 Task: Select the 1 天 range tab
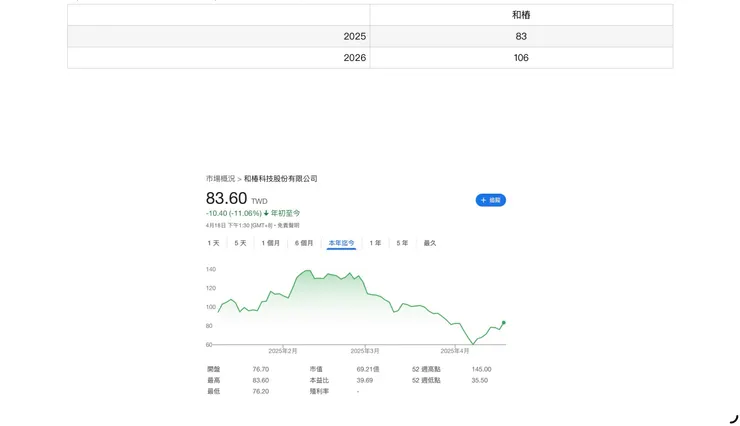point(213,243)
